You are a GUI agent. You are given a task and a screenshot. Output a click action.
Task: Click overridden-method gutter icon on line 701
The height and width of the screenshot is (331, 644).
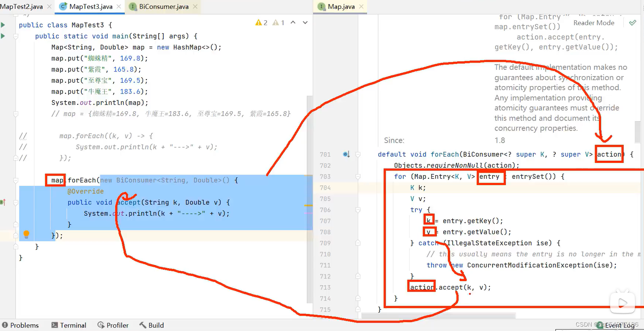pyautogui.click(x=346, y=154)
